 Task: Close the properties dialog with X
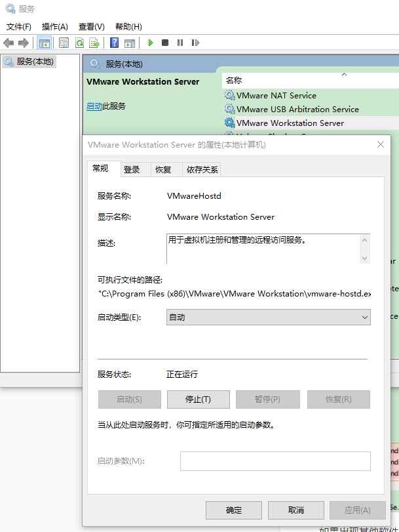(x=381, y=144)
